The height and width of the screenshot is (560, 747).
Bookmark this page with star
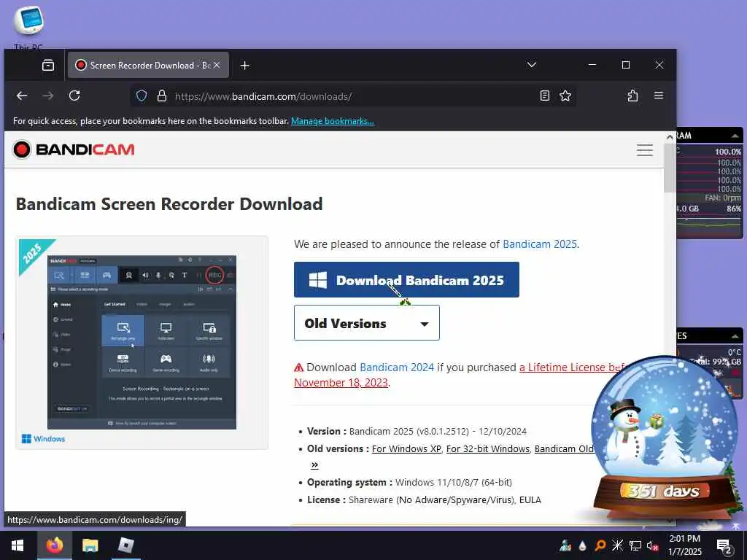click(x=565, y=96)
